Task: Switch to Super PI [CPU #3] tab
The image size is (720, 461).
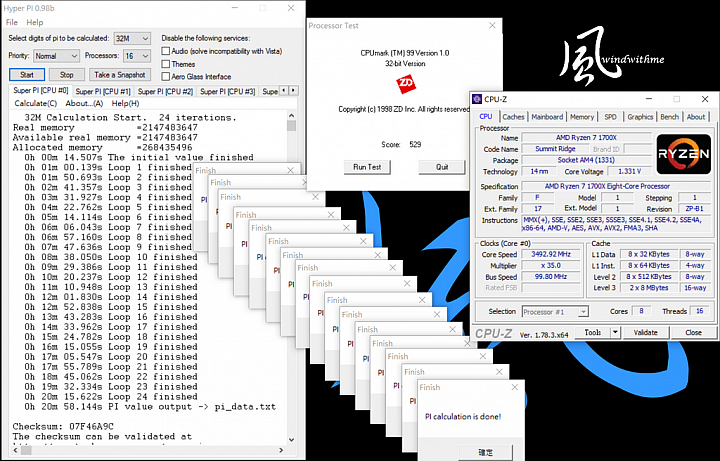Action: click(x=227, y=91)
